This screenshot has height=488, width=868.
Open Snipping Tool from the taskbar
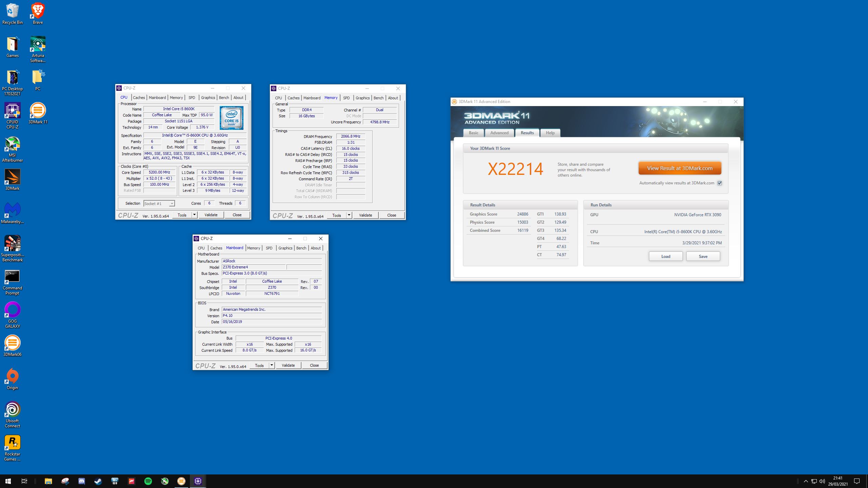pyautogui.click(x=65, y=481)
